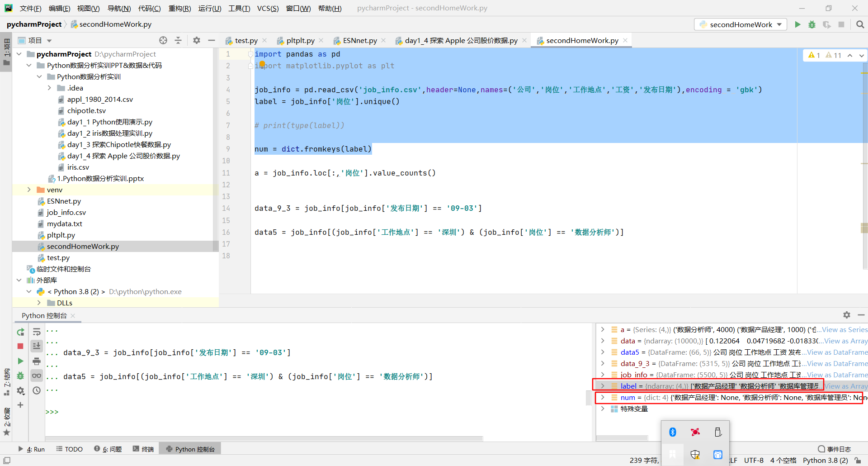
Task: Expand the 特殊变量 node
Action: pos(603,409)
